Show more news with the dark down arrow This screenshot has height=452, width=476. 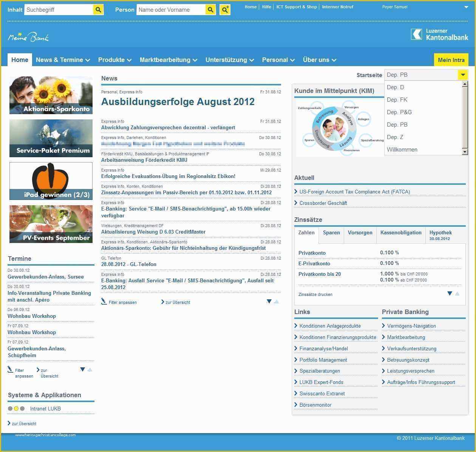click(x=269, y=301)
